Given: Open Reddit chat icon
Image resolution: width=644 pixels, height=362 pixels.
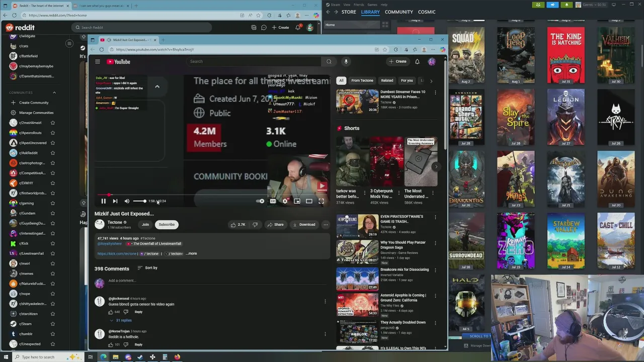Looking at the screenshot, I should pos(264,27).
